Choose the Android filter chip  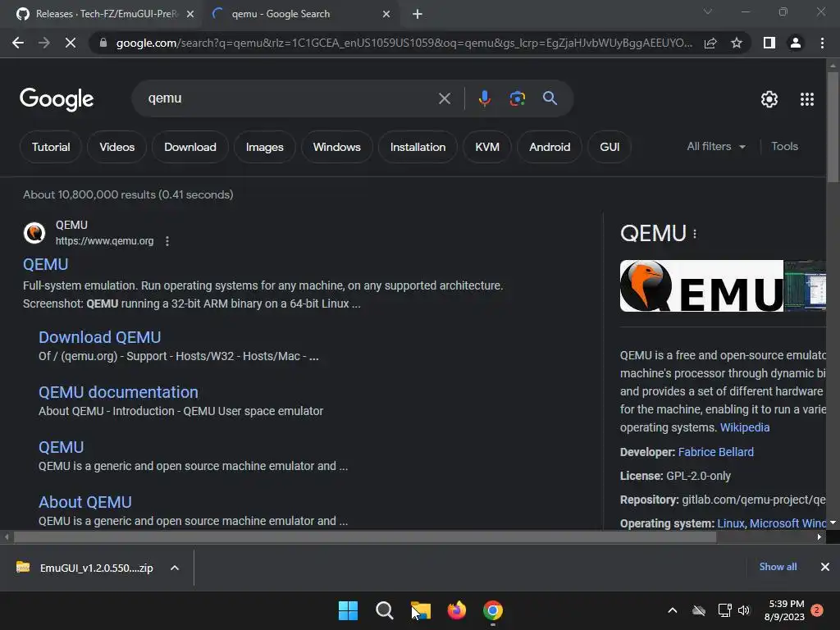550,147
